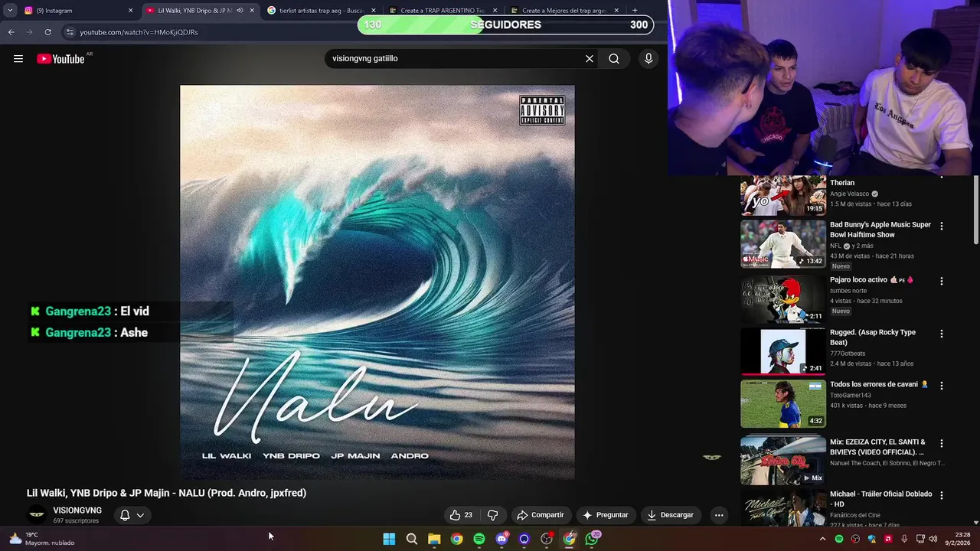Open options for Pajaro loco activo video
Viewport: 980px width, 551px height.
click(x=942, y=281)
